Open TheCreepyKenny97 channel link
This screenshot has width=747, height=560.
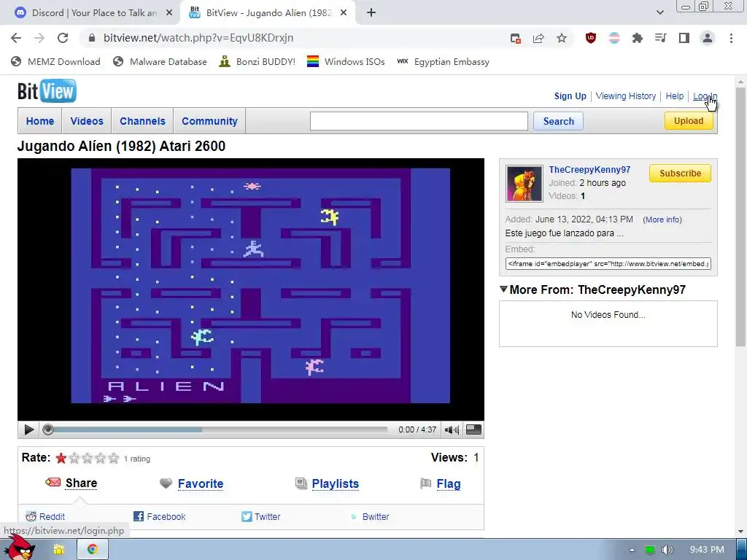pyautogui.click(x=589, y=169)
